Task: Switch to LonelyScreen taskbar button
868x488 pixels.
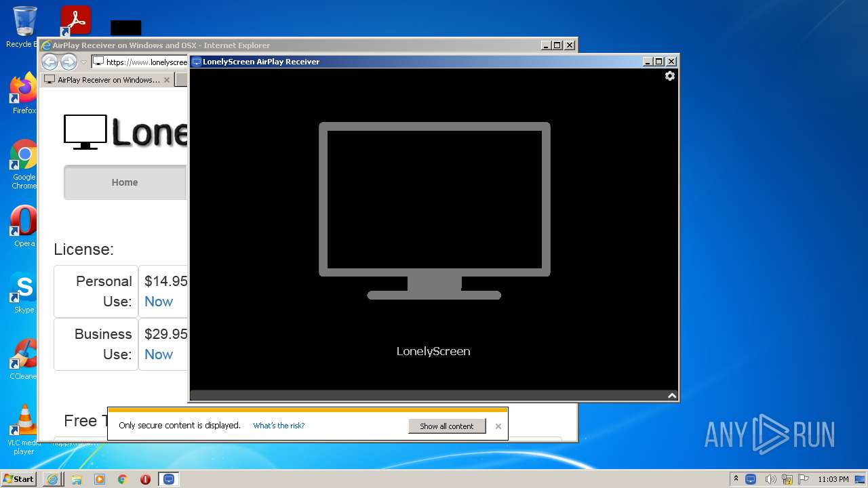Action: tap(169, 479)
